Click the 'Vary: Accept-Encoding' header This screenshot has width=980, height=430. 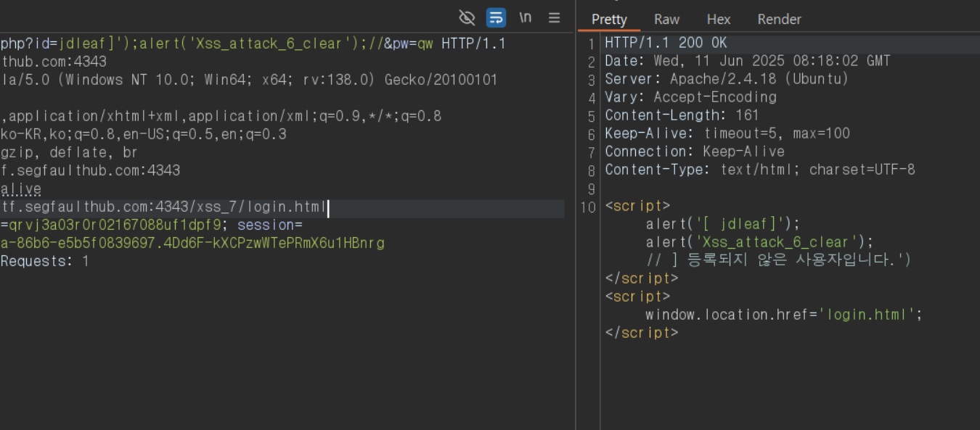(690, 97)
